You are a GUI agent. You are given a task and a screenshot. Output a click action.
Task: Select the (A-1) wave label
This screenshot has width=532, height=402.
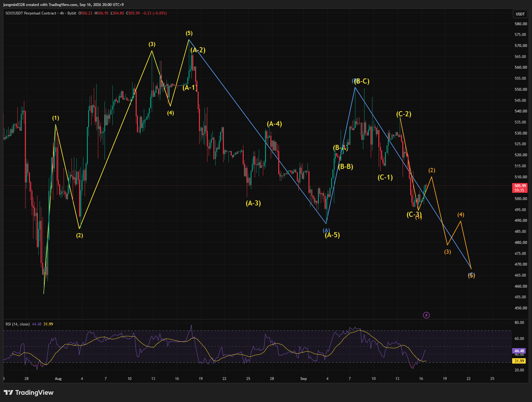190,88
